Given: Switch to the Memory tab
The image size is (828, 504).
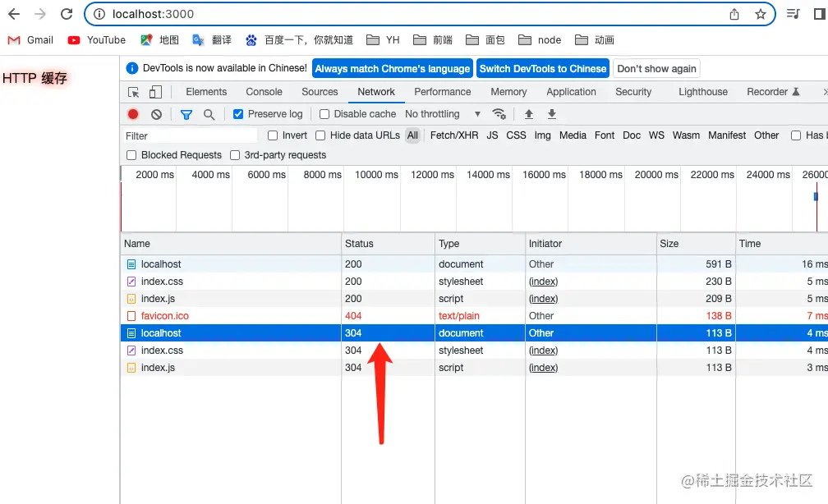Looking at the screenshot, I should tap(508, 92).
